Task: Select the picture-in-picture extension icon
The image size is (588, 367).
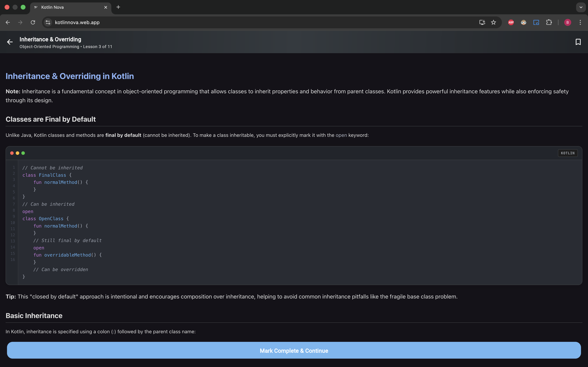Action: [x=536, y=22]
